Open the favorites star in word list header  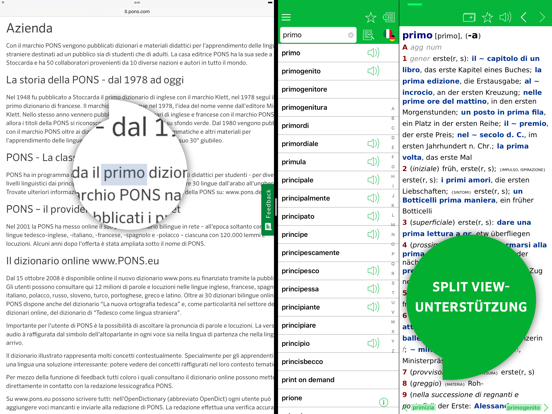pos(371,17)
